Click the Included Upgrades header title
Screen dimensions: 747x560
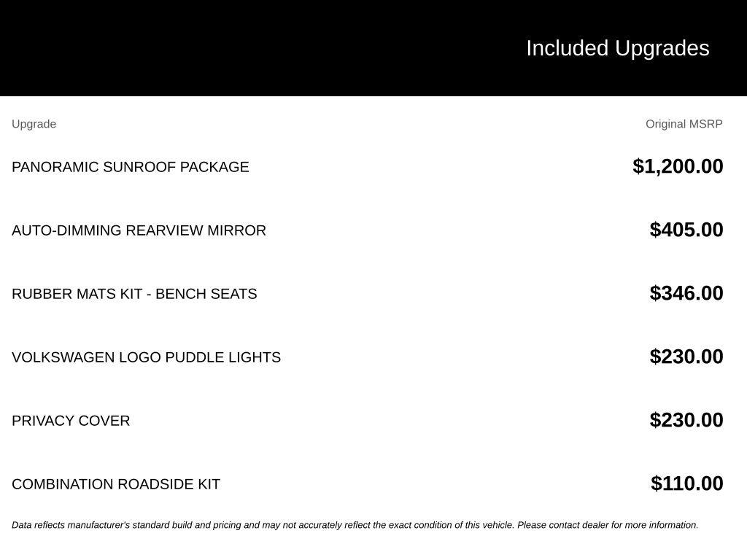617,48
